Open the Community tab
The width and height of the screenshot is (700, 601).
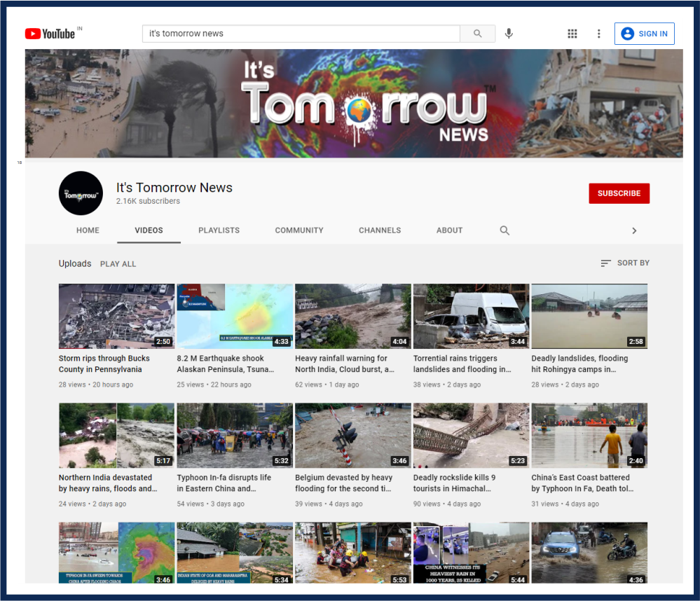pos(299,230)
